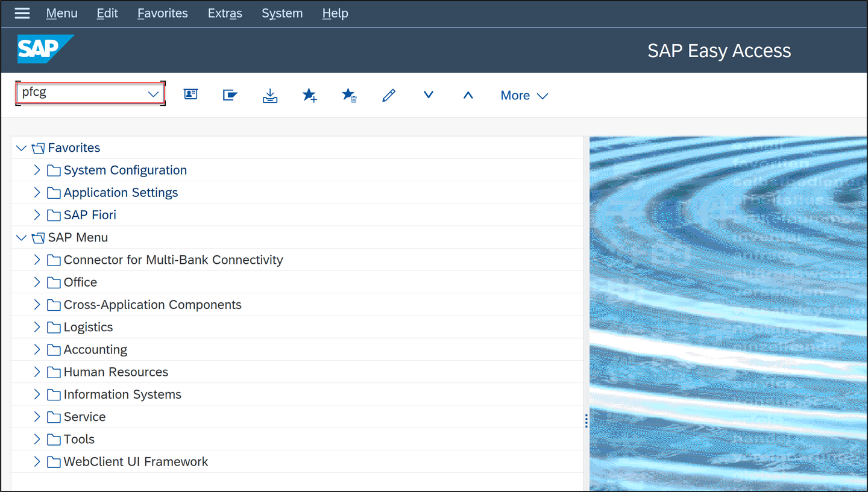Screen dimensions: 868x492
Task: Open the More toolbar dropdown
Action: (524, 95)
